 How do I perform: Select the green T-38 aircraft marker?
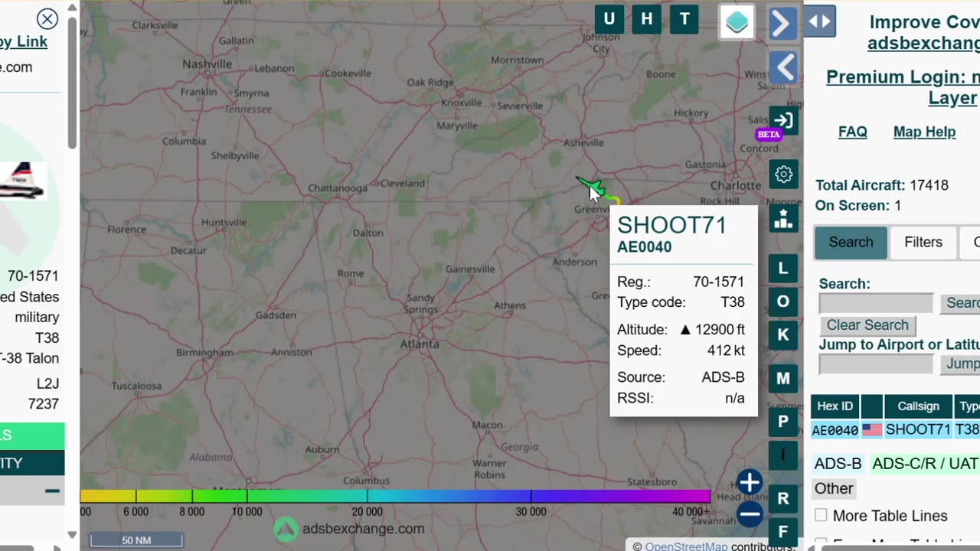click(591, 186)
